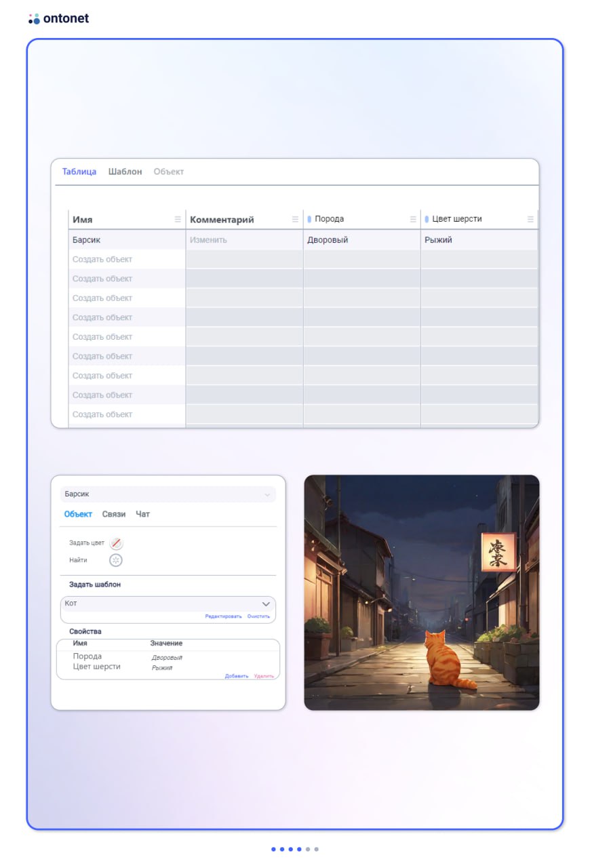Click Добавить under properties

click(x=237, y=676)
